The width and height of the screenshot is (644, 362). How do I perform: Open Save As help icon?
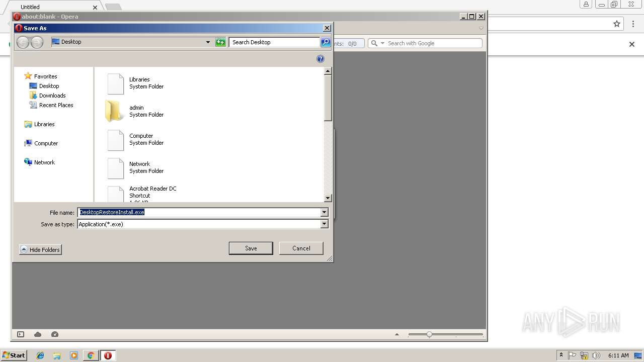[x=320, y=59]
